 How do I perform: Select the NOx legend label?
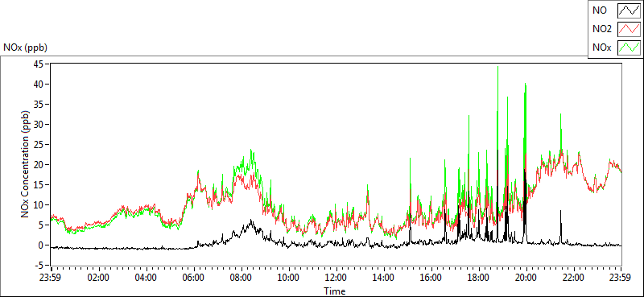[602, 48]
